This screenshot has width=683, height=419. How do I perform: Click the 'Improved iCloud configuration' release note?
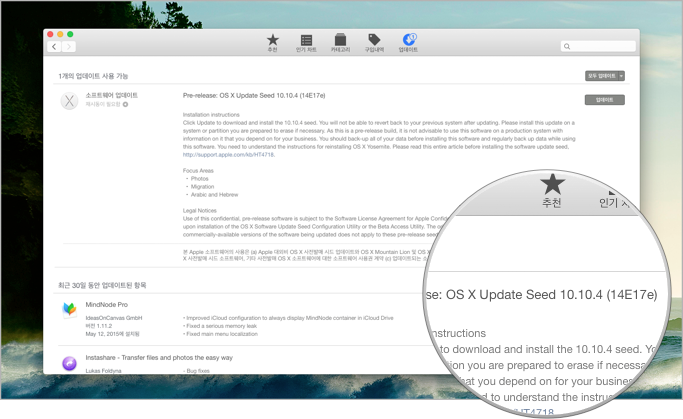point(290,318)
